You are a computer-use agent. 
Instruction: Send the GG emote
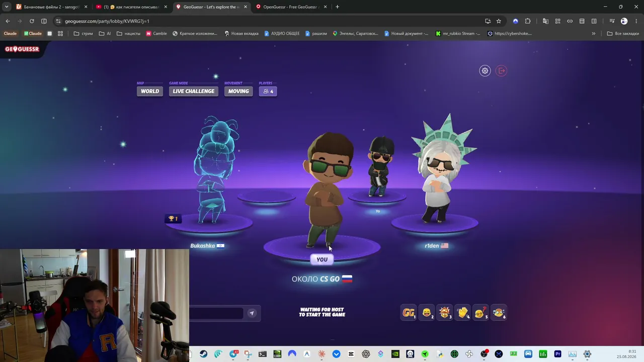(409, 313)
